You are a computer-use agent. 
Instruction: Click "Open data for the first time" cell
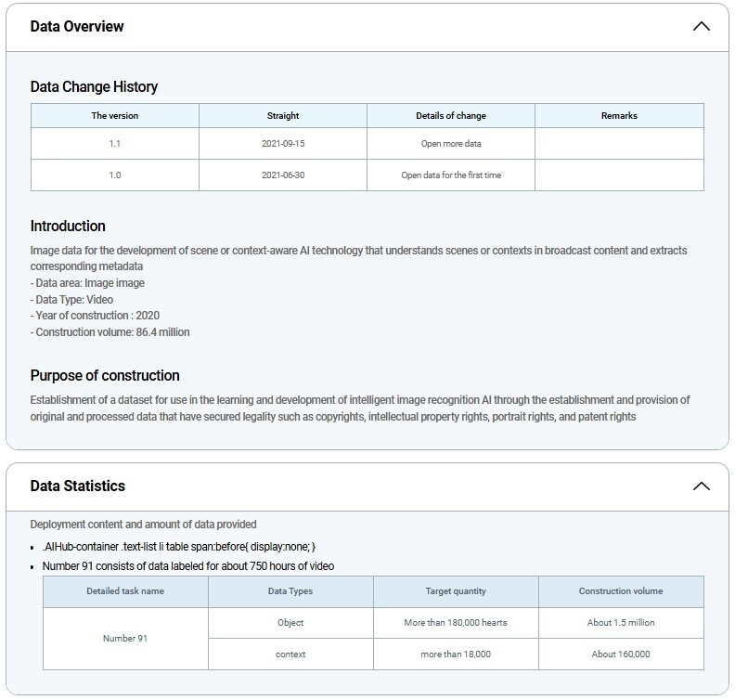coord(451,175)
